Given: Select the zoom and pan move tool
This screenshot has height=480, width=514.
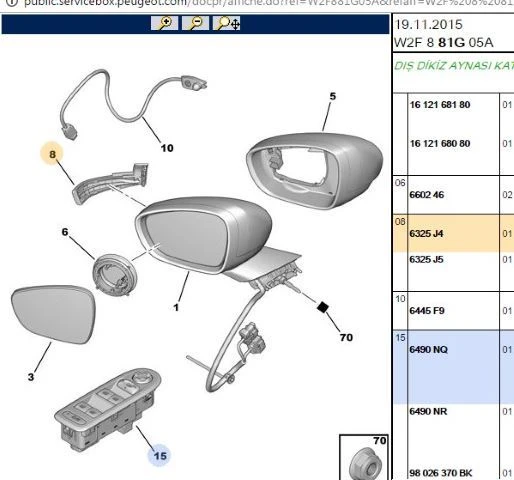Looking at the screenshot, I should (x=227, y=23).
